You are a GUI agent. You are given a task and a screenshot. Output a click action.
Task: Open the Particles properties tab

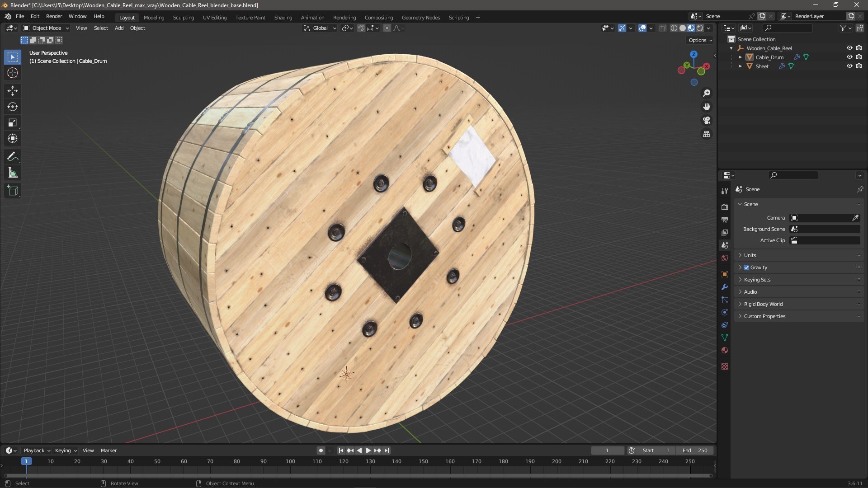[x=725, y=300]
